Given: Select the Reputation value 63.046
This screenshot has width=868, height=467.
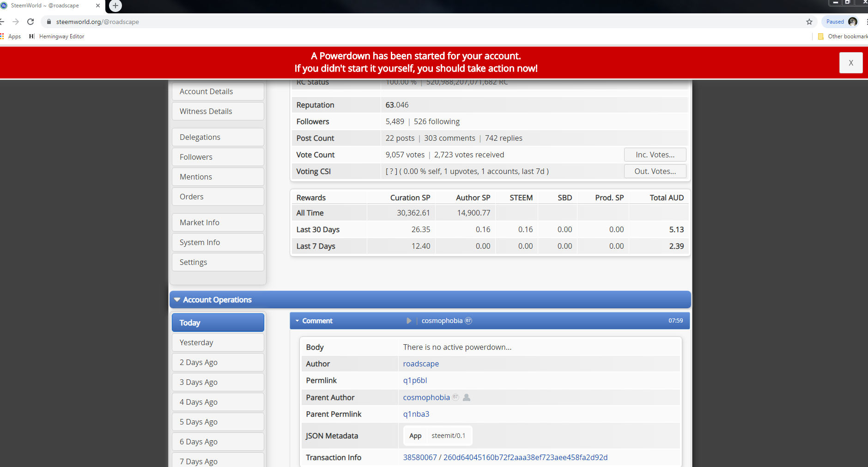Looking at the screenshot, I should tap(397, 105).
